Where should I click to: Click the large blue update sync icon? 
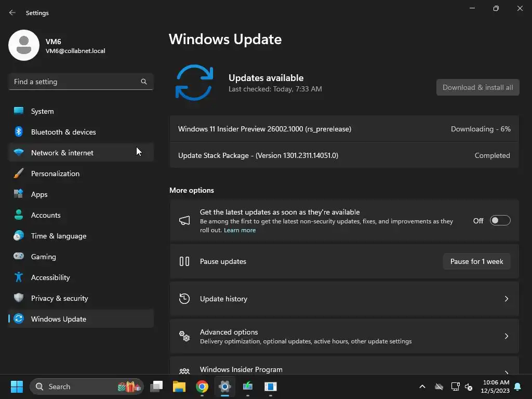194,83
